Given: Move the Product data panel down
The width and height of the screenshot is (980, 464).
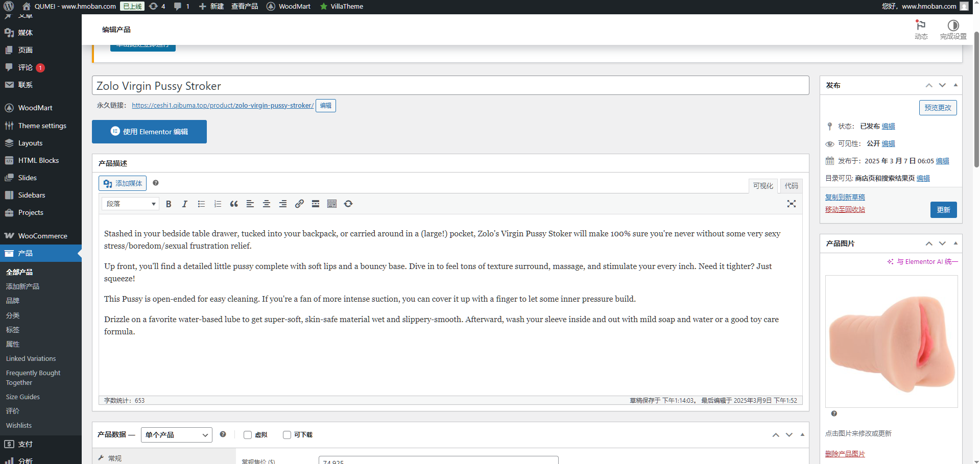Looking at the screenshot, I should coord(789,435).
